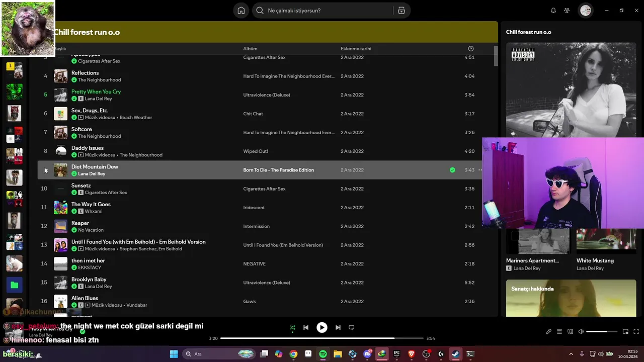The width and height of the screenshot is (644, 362).
Task: Open Windows Start menu
Action: point(174,354)
